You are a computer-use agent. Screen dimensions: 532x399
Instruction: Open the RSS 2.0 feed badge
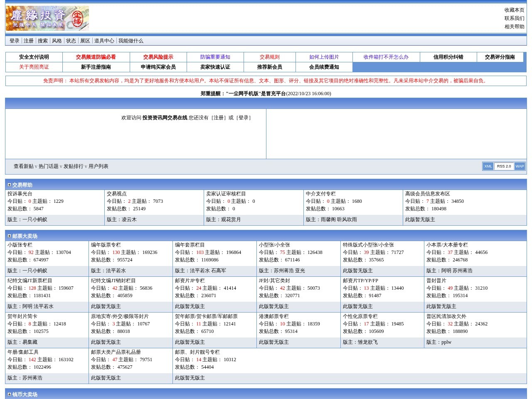coord(504,166)
